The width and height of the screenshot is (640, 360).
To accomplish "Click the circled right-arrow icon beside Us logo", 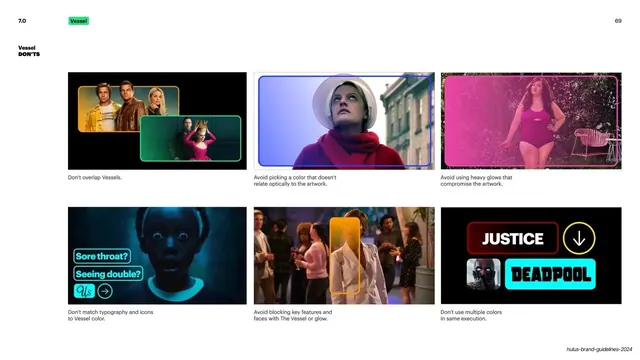I will [105, 291].
